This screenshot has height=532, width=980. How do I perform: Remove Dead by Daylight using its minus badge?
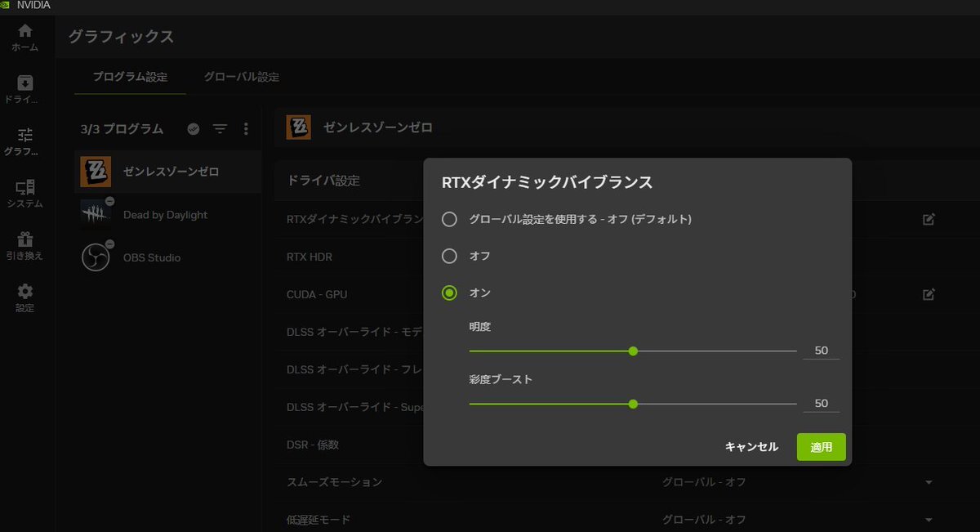109,201
